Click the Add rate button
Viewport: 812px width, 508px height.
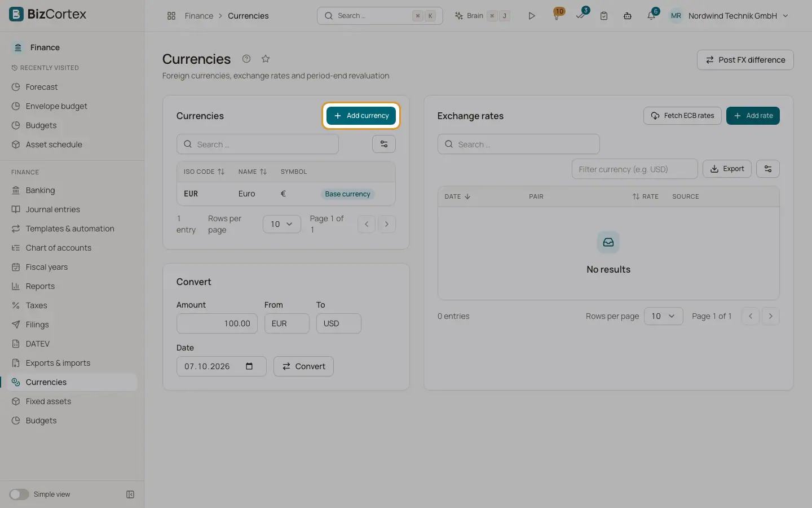(753, 116)
